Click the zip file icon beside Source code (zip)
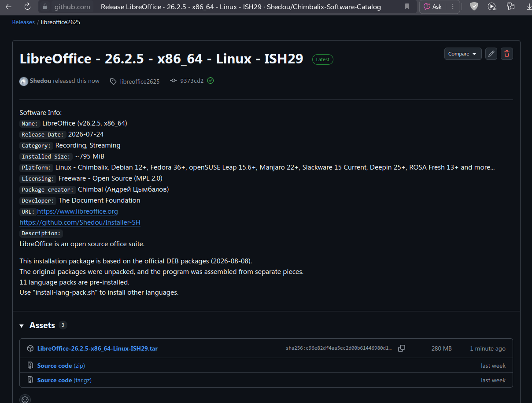 pyautogui.click(x=30, y=366)
